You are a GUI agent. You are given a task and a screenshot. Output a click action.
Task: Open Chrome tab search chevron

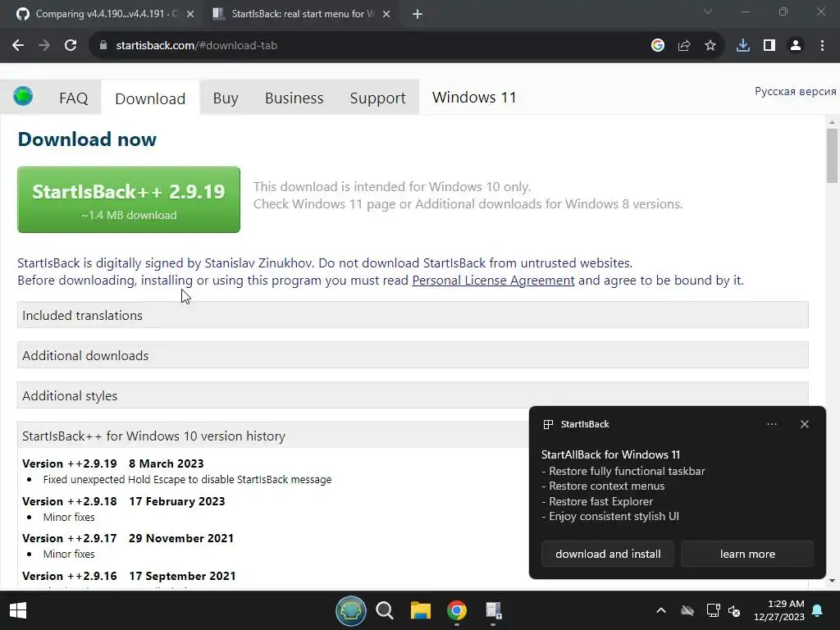click(708, 11)
